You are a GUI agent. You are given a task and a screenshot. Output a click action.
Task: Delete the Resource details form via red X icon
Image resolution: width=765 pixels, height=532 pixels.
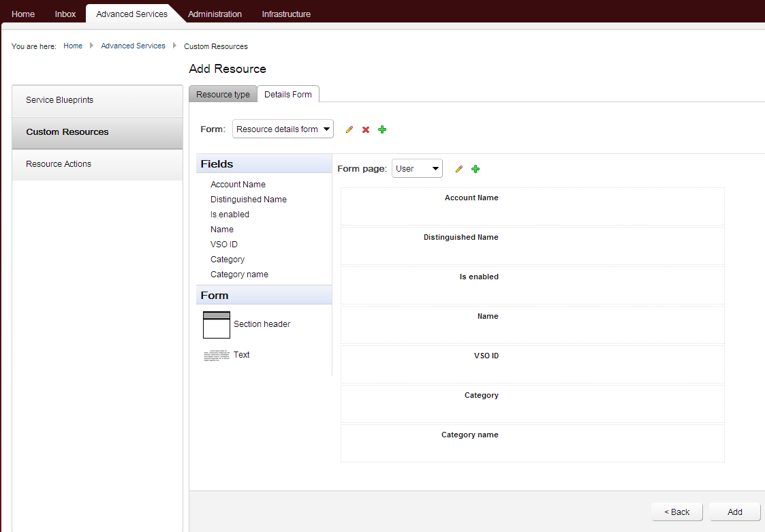click(366, 129)
